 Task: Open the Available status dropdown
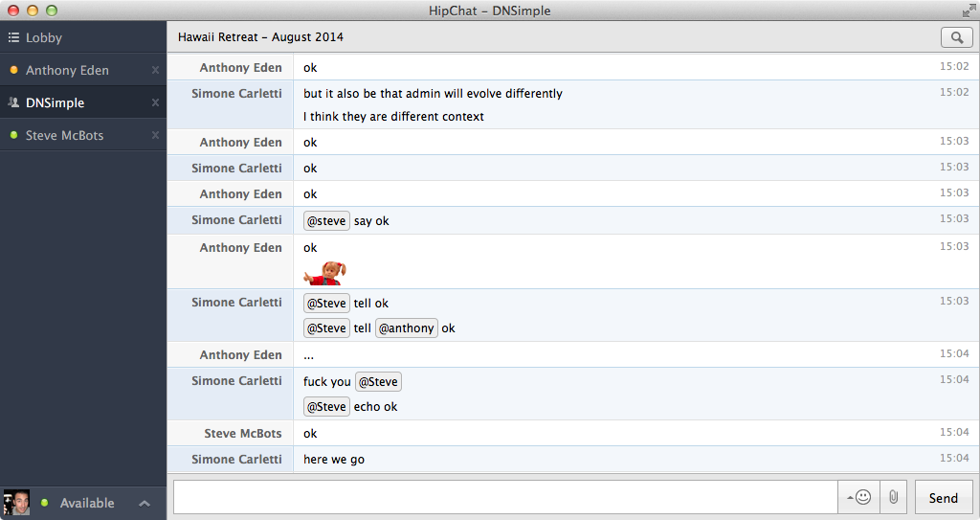click(86, 503)
